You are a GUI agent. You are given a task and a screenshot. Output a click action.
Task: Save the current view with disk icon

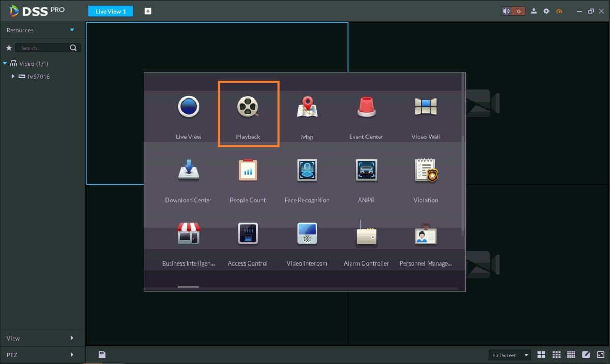pos(102,355)
